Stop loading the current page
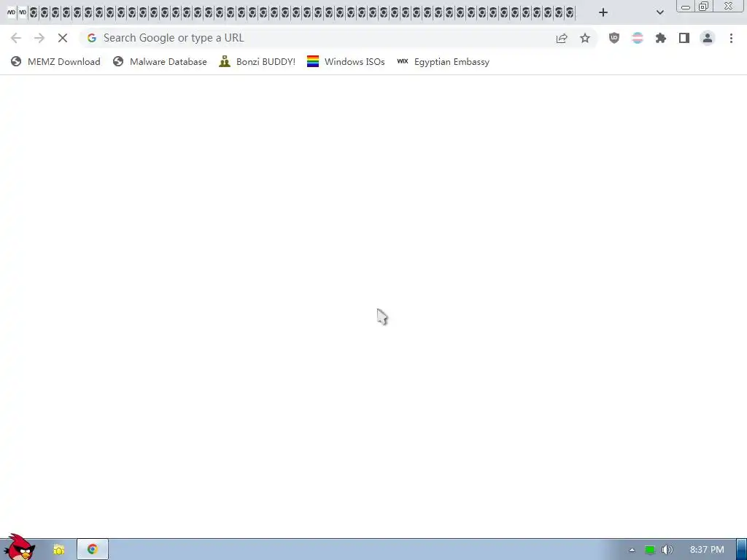Screen dimensions: 747x560 coord(63,38)
